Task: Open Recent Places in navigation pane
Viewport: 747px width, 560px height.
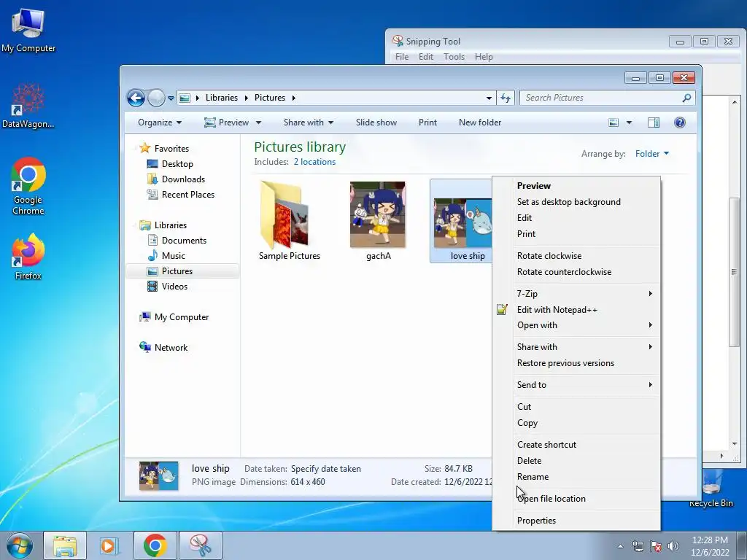Action: pos(188,194)
